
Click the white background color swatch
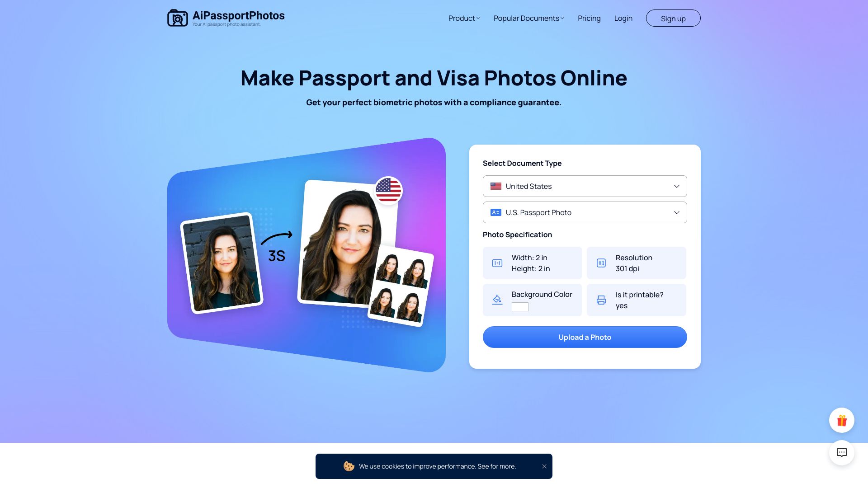tap(520, 306)
